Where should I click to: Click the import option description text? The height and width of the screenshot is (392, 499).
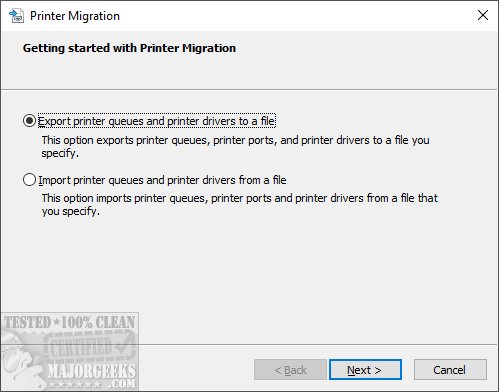coord(239,204)
